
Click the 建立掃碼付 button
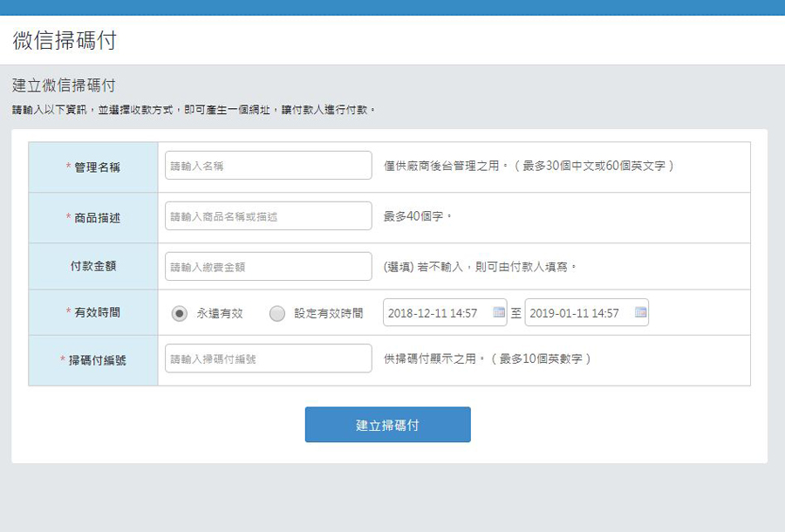(387, 425)
